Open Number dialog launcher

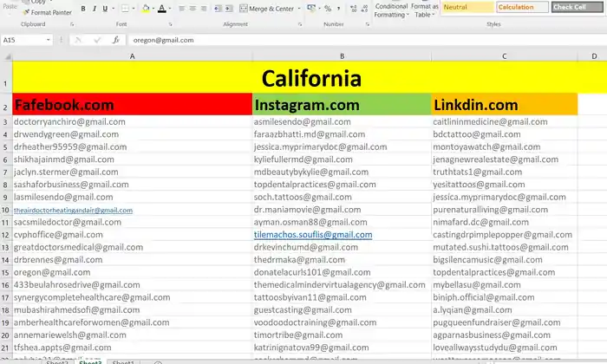[368, 24]
